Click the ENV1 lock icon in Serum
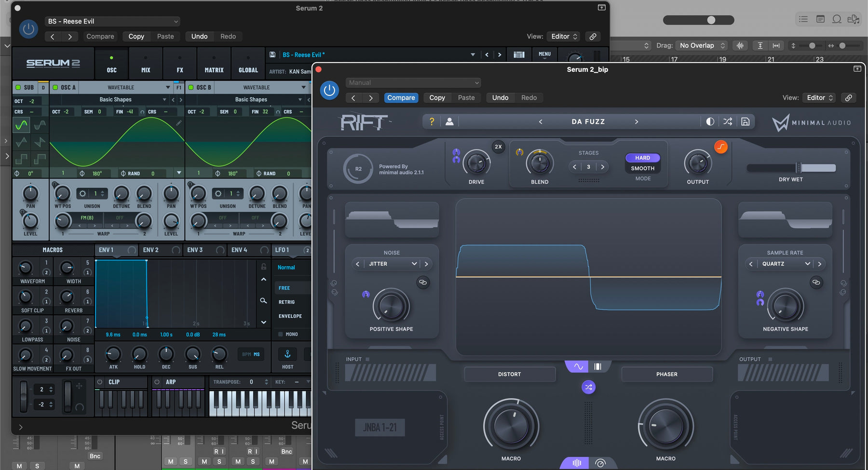The width and height of the screenshot is (868, 470). [263, 267]
